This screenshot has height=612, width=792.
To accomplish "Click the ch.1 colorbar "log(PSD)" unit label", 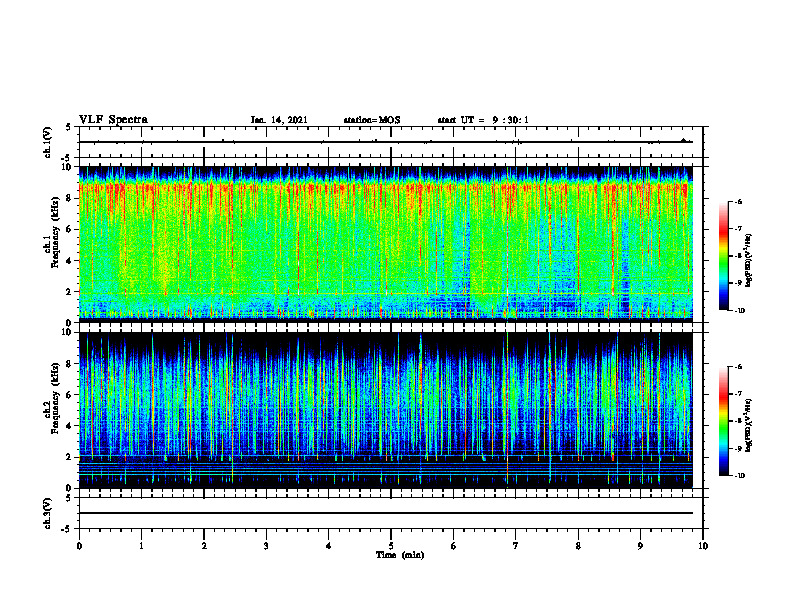I will pos(749,261).
